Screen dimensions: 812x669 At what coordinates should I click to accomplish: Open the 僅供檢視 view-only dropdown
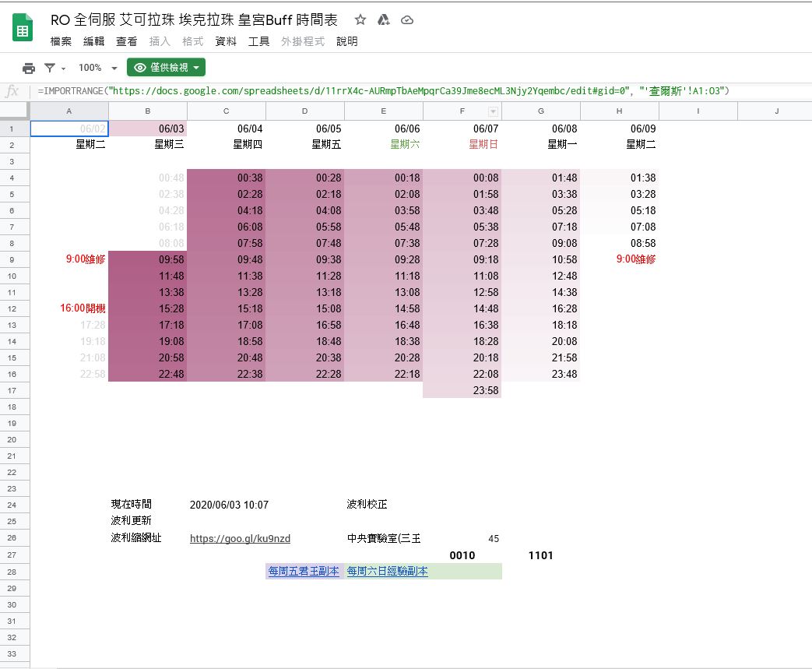[x=166, y=68]
